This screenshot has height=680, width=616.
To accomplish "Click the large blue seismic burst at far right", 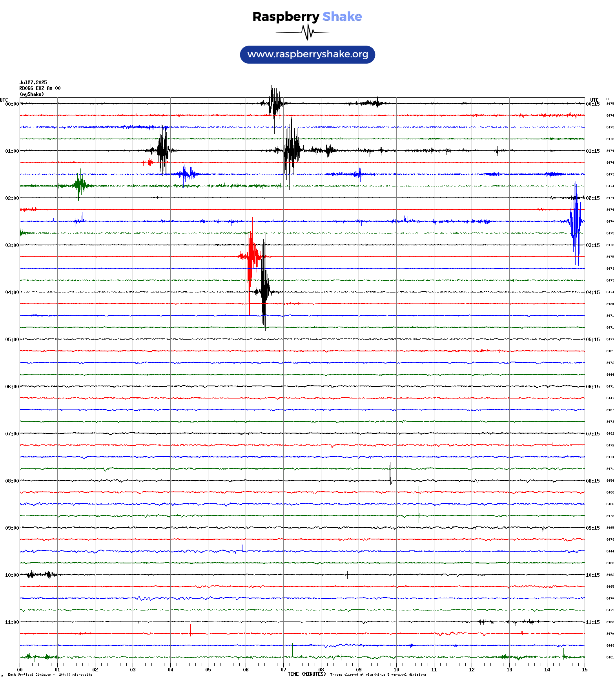I will (x=576, y=222).
